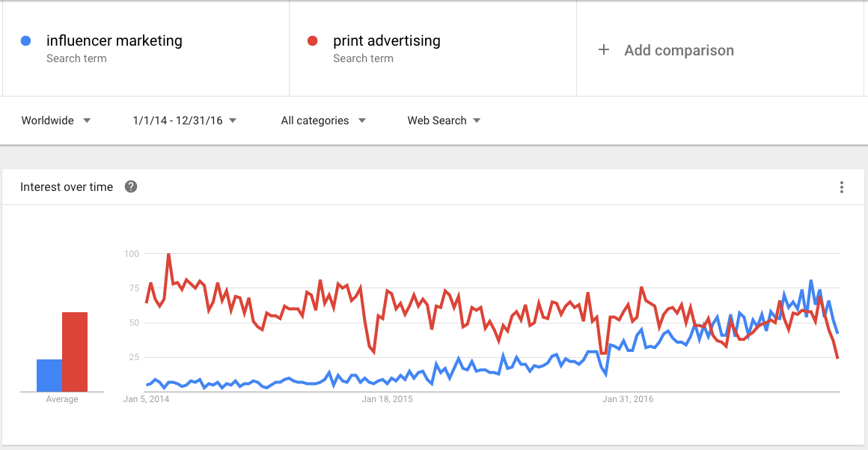868x450 pixels.
Task: Click the plus icon for Add comparison
Action: 604,50
